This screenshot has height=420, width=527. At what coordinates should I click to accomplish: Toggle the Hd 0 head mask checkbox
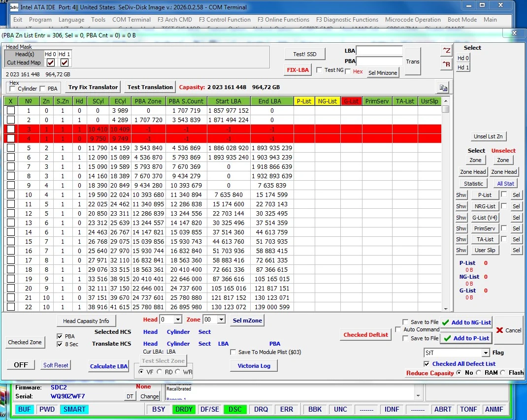coord(51,63)
